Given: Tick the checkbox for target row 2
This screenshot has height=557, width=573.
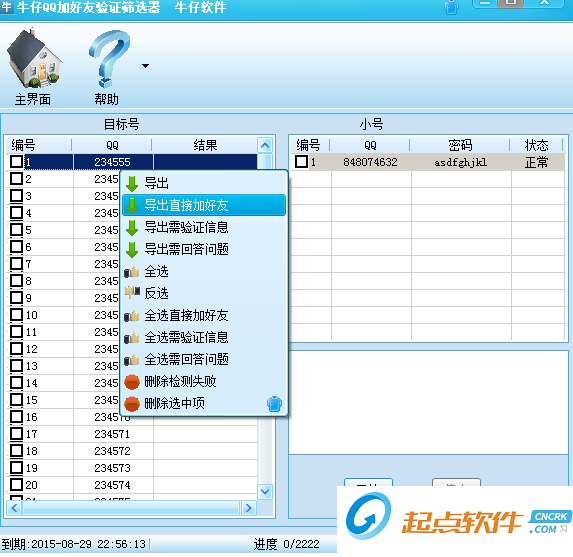Looking at the screenshot, I should 16,179.
